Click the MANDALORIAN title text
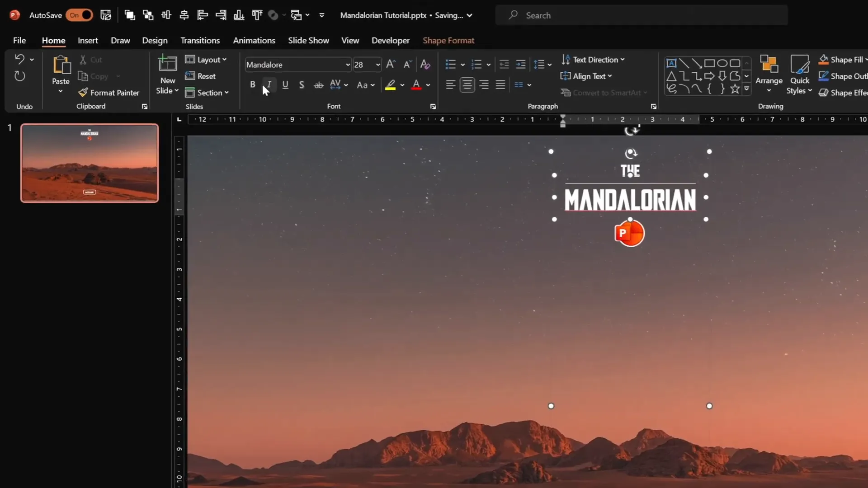The image size is (868, 488). (x=630, y=200)
